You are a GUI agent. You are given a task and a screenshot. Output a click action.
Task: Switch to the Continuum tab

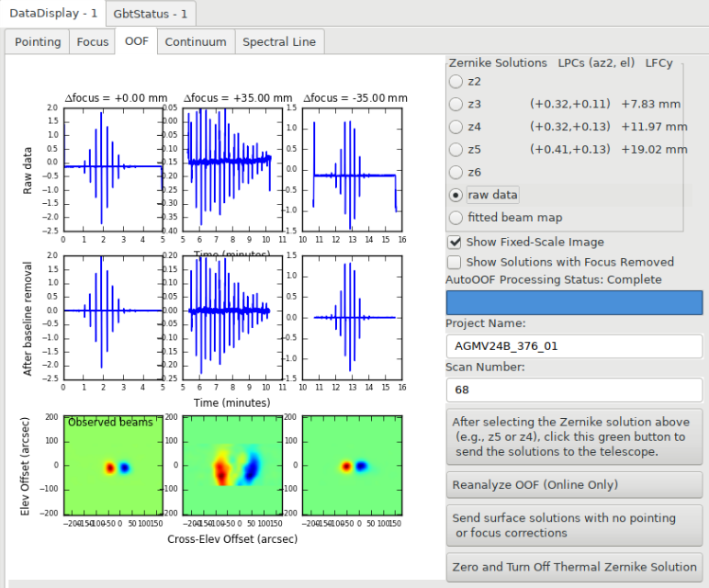pos(196,42)
